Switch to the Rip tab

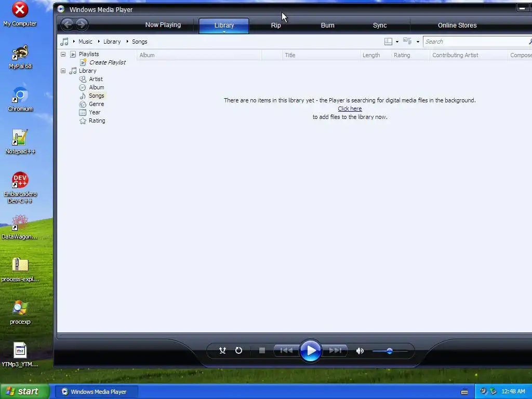click(x=276, y=25)
